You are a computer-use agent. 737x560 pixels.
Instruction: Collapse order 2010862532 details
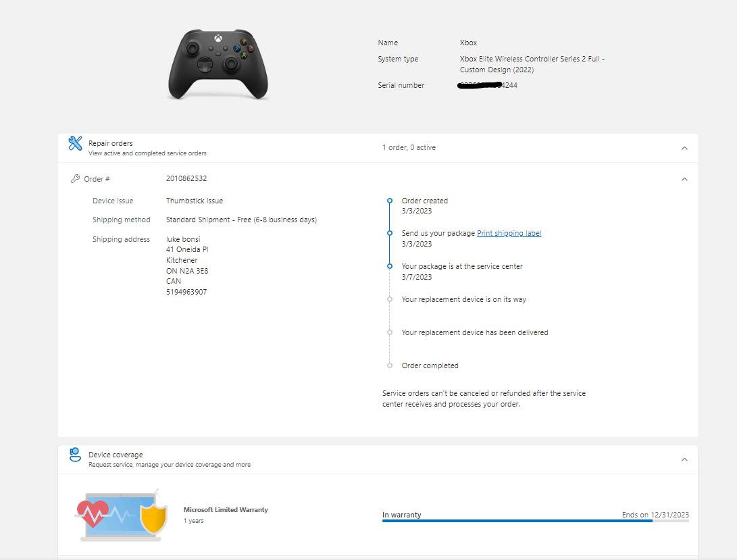684,179
